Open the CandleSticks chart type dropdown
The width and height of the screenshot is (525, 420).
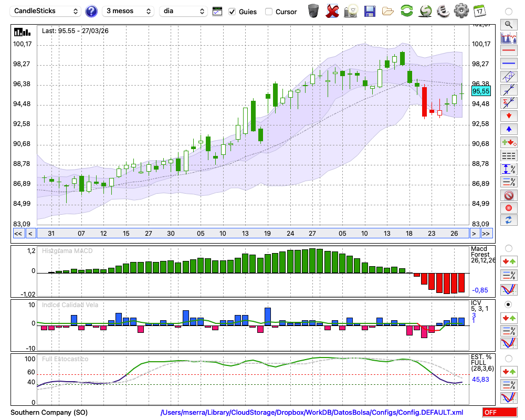(x=46, y=11)
